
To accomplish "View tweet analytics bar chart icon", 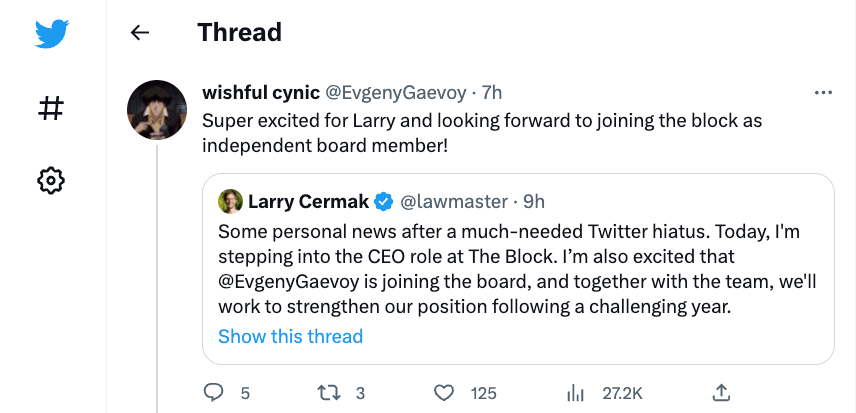I will click(575, 392).
